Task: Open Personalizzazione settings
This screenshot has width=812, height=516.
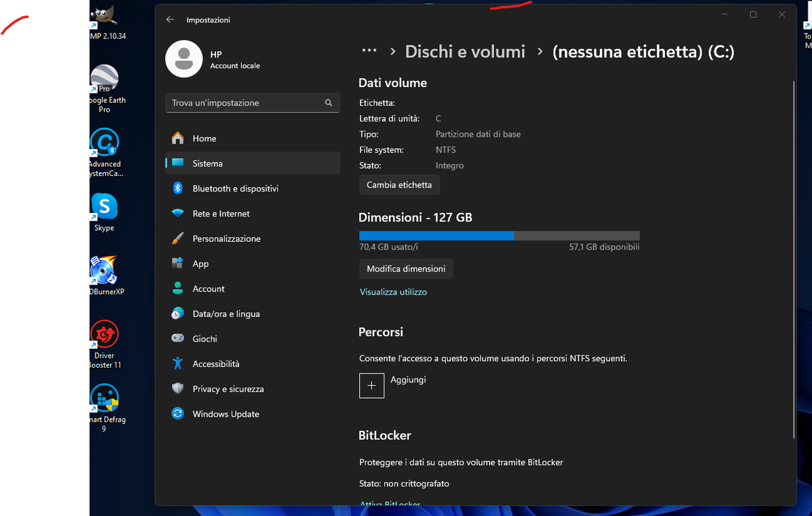Action: click(x=253, y=239)
